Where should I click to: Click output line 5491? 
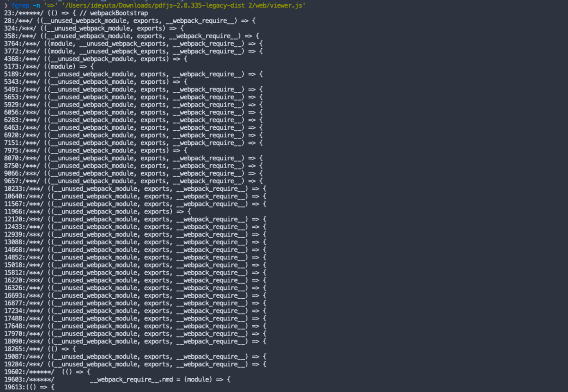coord(133,89)
